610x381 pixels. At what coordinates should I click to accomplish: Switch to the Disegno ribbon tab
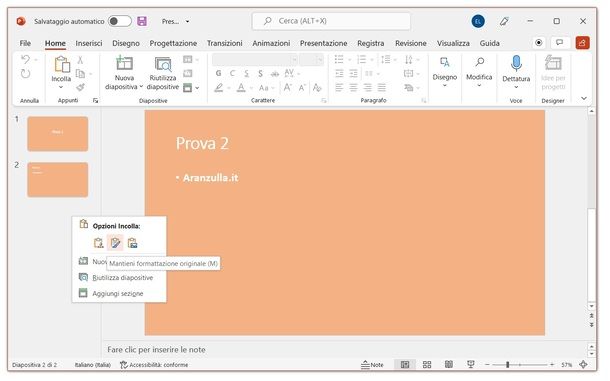click(126, 43)
